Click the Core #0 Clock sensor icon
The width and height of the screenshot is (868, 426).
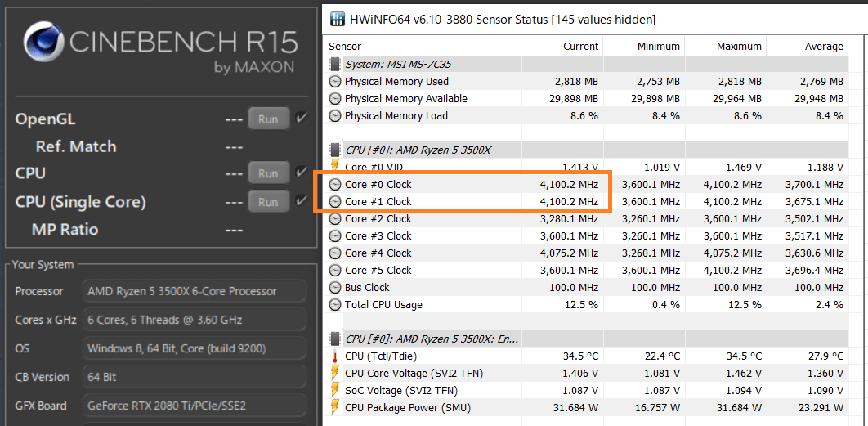click(x=335, y=185)
